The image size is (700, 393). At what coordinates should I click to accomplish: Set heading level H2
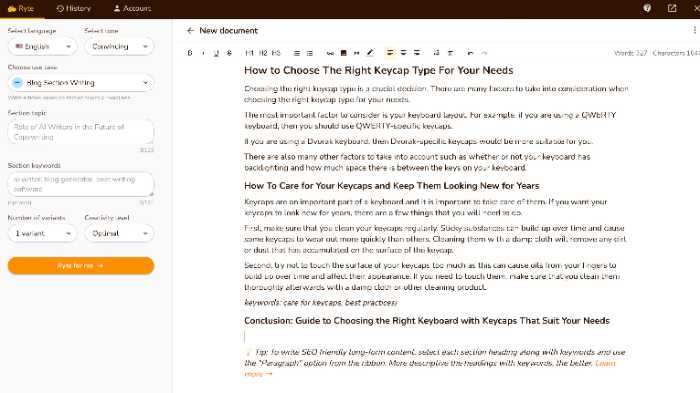point(263,53)
